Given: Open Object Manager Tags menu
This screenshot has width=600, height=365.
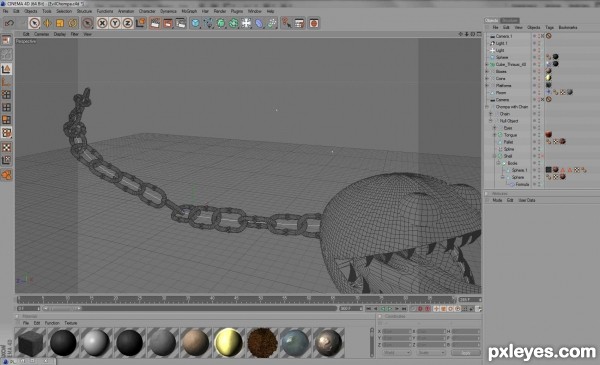Looking at the screenshot, I should (549, 28).
